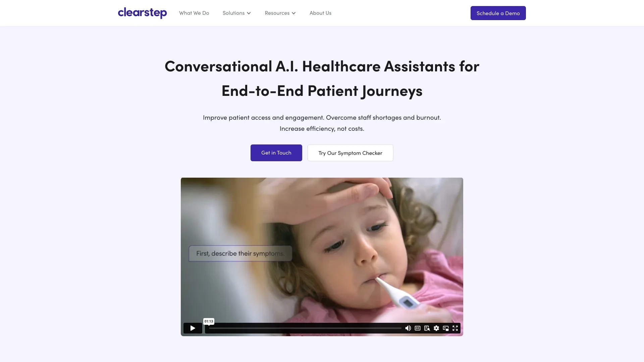The width and height of the screenshot is (644, 362).
Task: Toggle fullscreen on the video player
Action: 455,328
